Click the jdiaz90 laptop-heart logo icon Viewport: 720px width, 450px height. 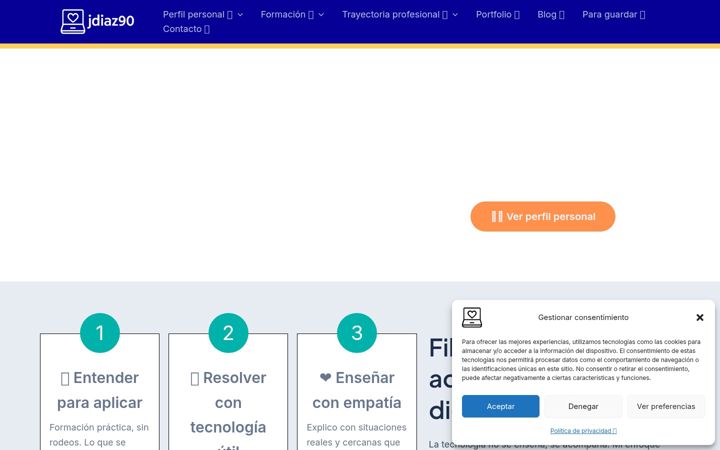tap(73, 21)
